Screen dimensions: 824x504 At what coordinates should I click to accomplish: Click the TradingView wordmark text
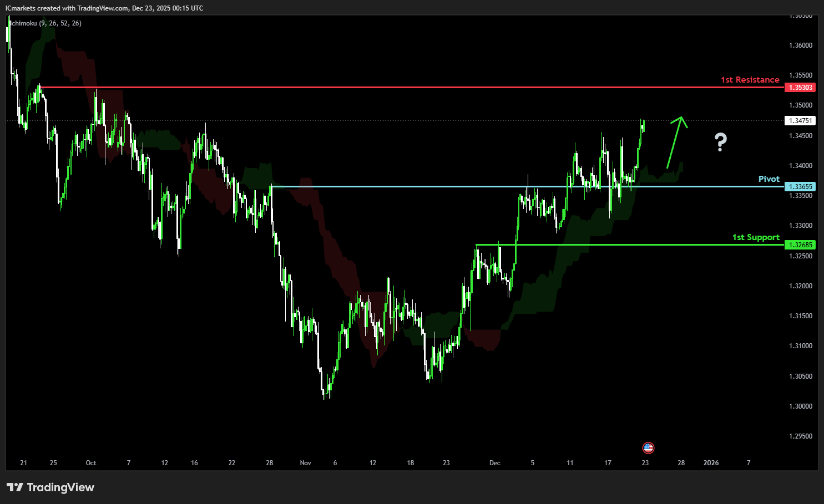click(x=60, y=487)
